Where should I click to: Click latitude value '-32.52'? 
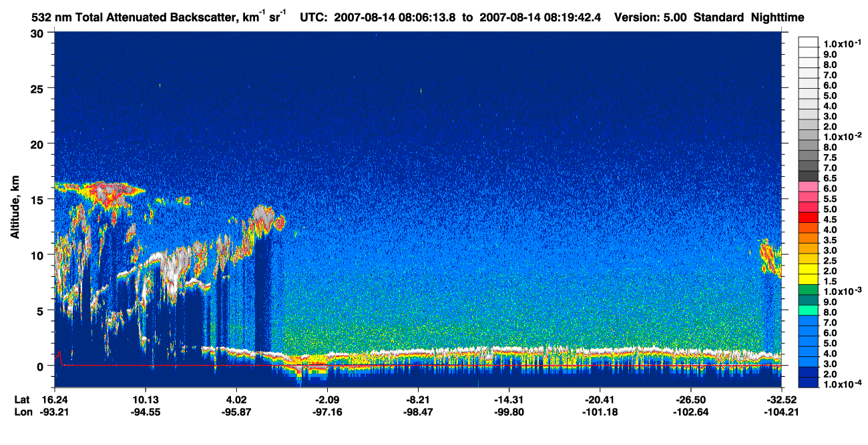(782, 399)
